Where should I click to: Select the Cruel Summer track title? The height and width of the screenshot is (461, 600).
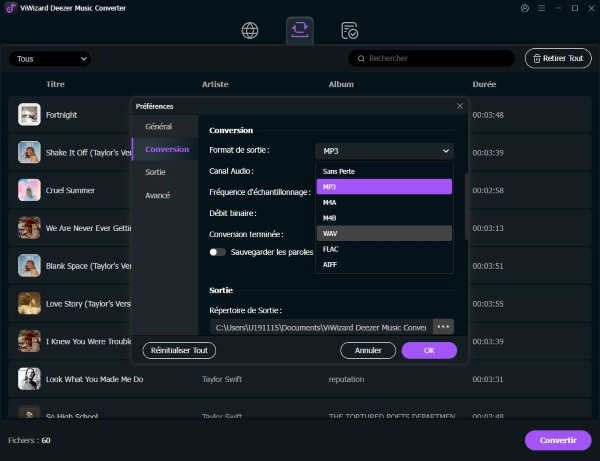pyautogui.click(x=70, y=191)
